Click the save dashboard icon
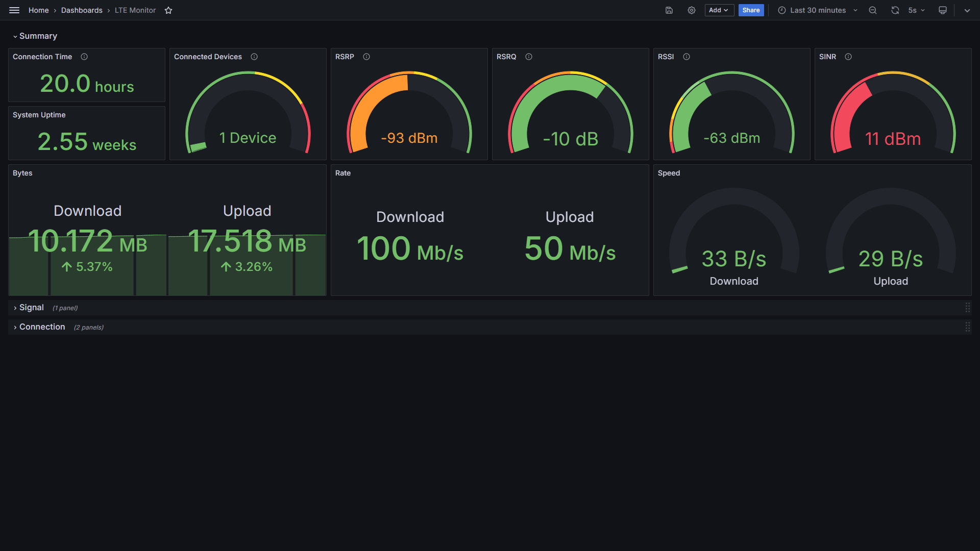This screenshot has width=980, height=551. [x=669, y=10]
